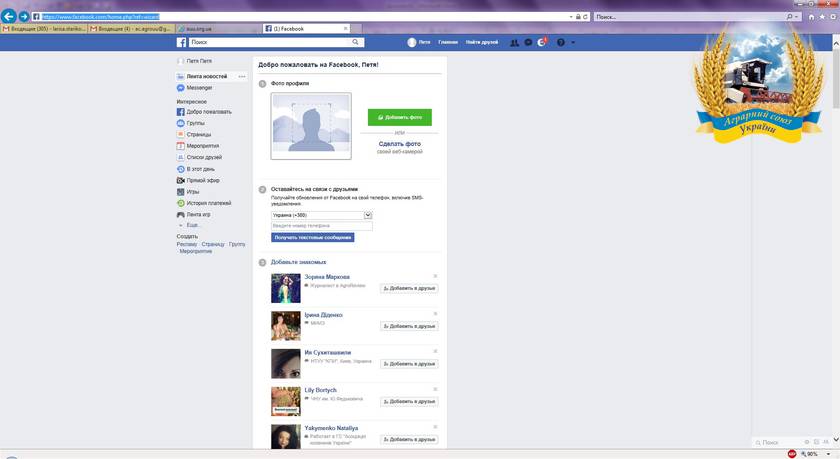Click the Рекламу link under Создать
Image resolution: width=840 pixels, height=459 pixels.
click(x=187, y=244)
